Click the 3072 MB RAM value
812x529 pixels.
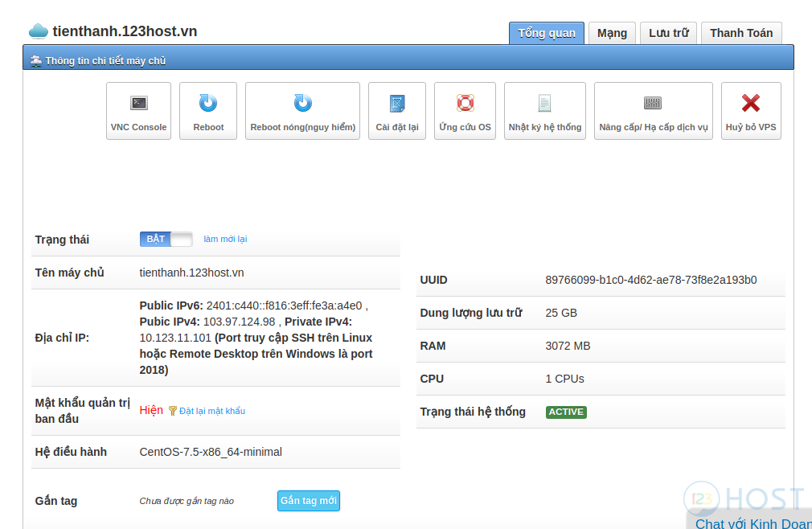point(568,346)
